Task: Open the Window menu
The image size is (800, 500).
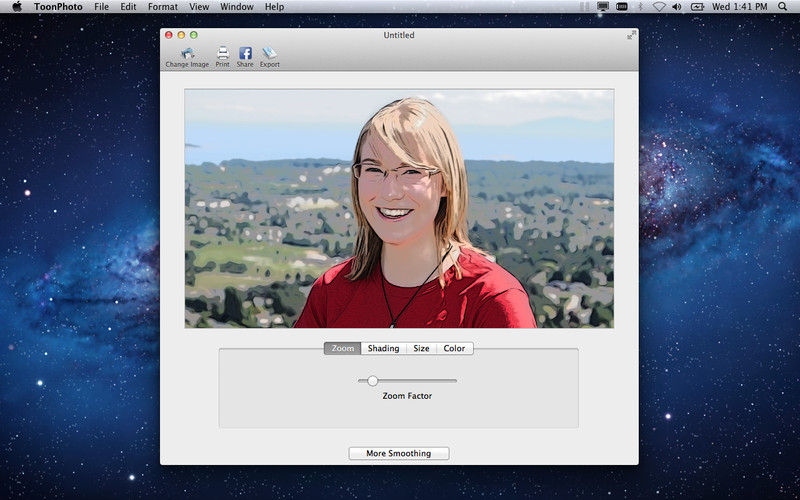Action: (237, 7)
